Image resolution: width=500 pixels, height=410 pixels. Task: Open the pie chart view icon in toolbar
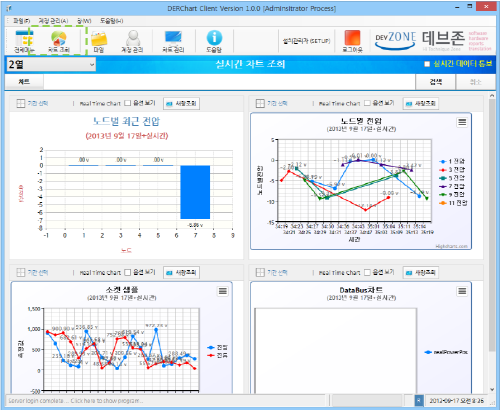[59, 38]
